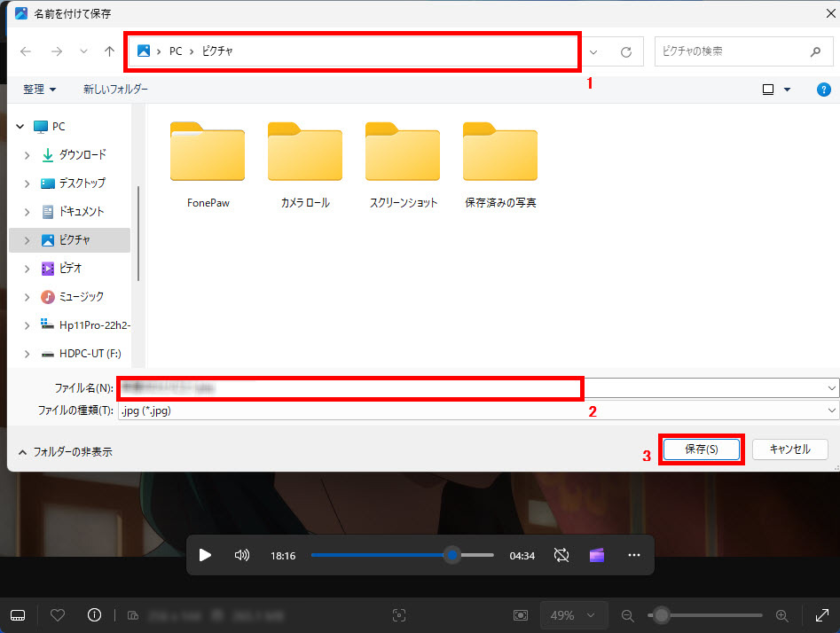Viewport: 840px width, 633px height.
Task: Go up one folder level arrow
Action: click(109, 52)
